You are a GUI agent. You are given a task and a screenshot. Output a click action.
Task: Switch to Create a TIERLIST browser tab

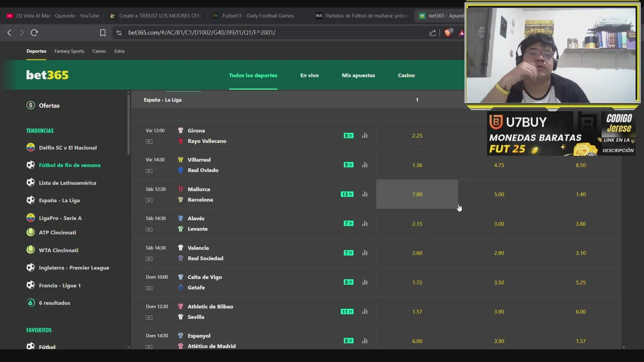[155, 16]
